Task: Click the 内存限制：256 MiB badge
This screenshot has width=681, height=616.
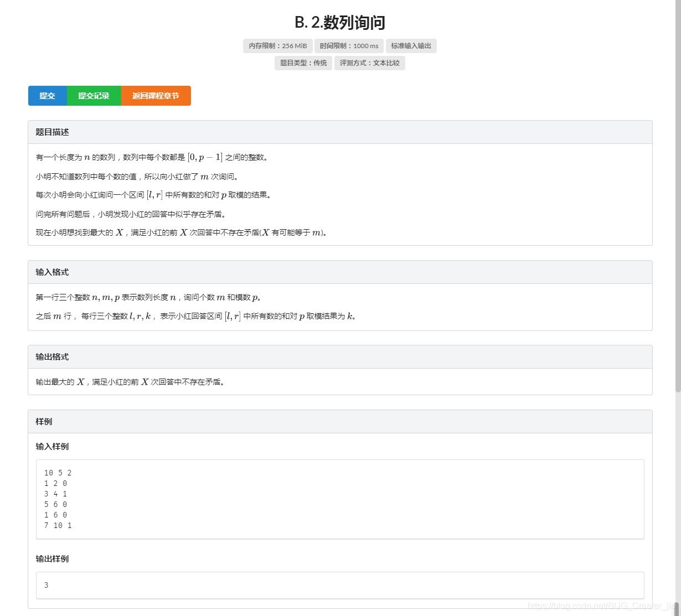Action: (x=277, y=46)
